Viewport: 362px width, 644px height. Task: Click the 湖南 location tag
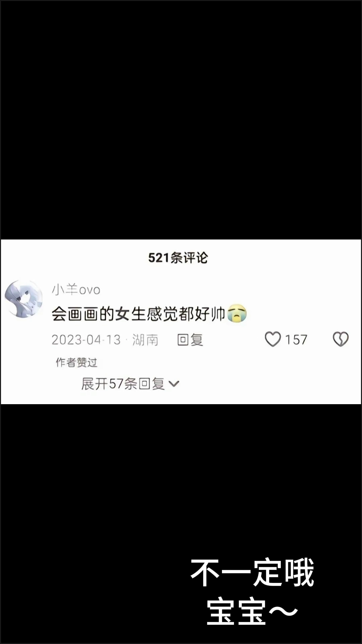click(145, 340)
